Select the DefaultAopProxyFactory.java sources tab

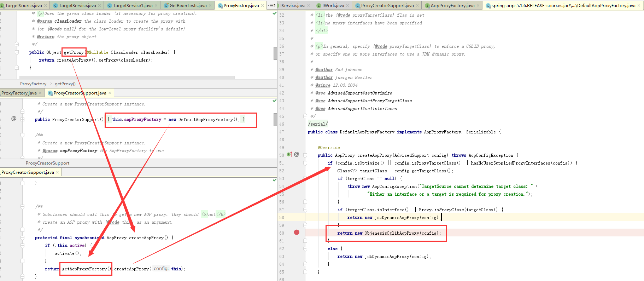563,5
